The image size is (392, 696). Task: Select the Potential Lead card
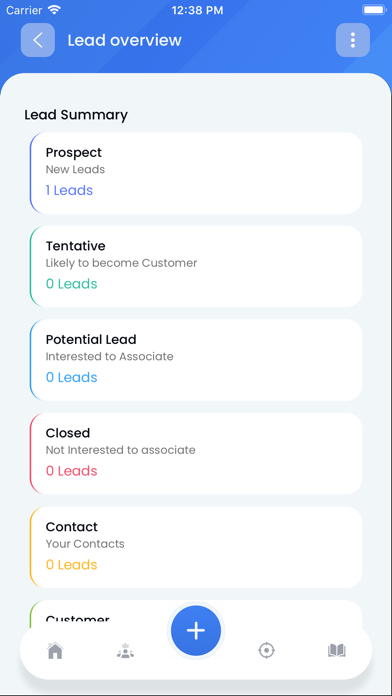[x=196, y=360]
